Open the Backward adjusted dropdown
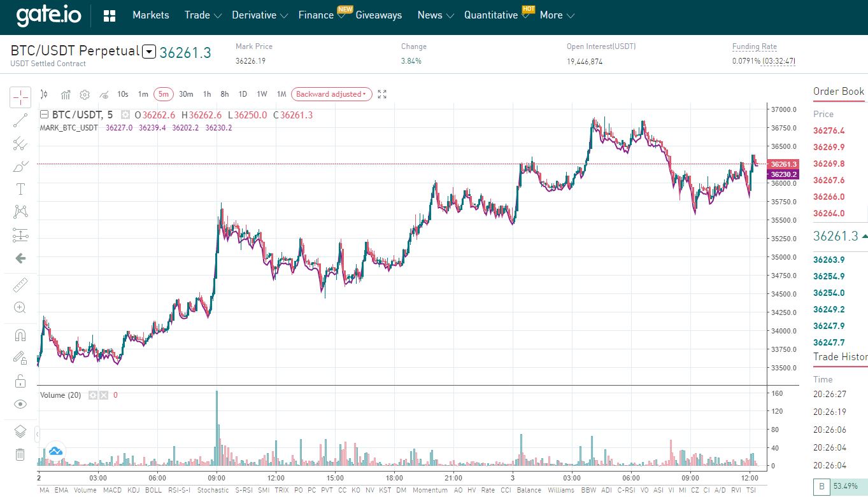Image resolution: width=868 pixels, height=497 pixels. point(331,94)
